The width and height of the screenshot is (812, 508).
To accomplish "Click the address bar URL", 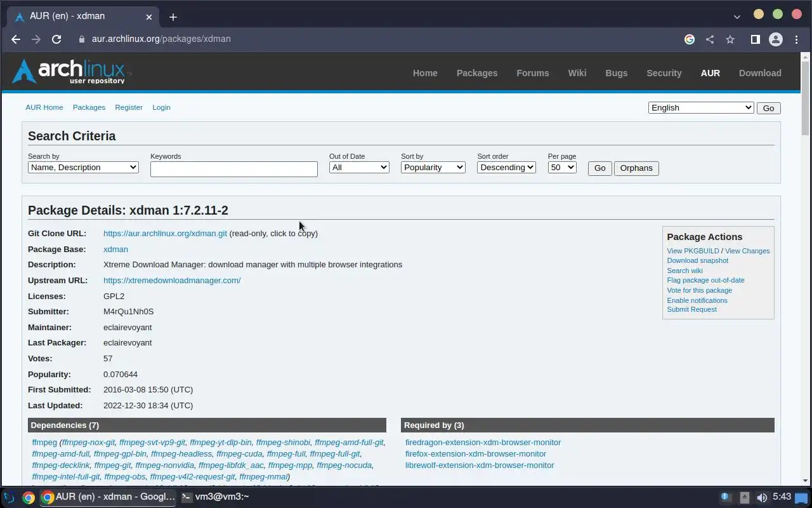I will [161, 39].
